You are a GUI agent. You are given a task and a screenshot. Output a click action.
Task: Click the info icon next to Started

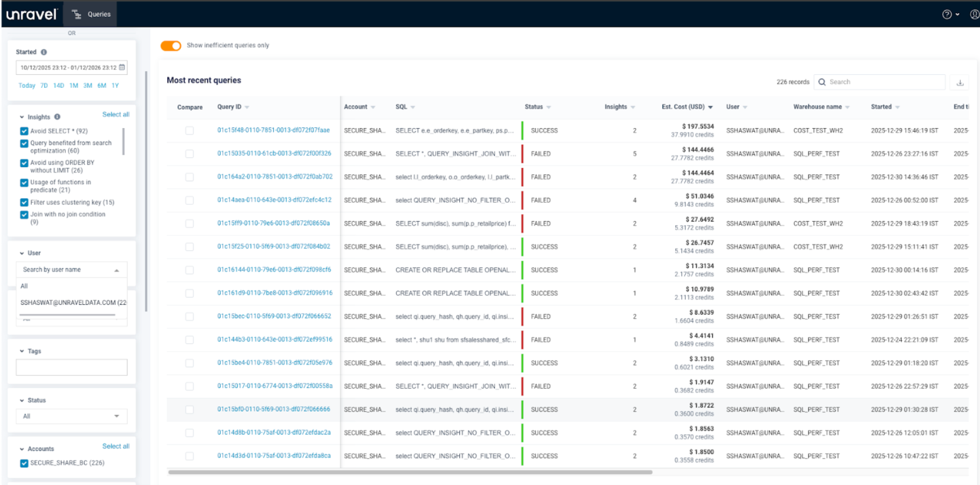tap(44, 52)
